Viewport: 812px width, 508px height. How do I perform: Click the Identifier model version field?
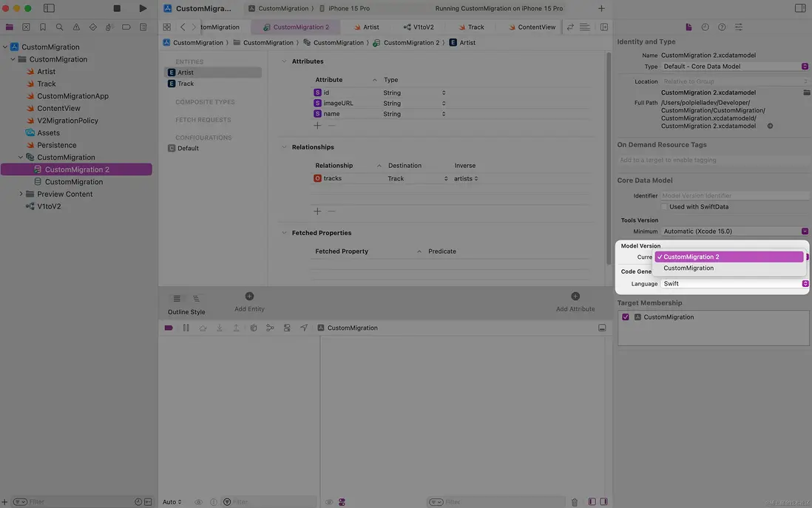coord(735,196)
